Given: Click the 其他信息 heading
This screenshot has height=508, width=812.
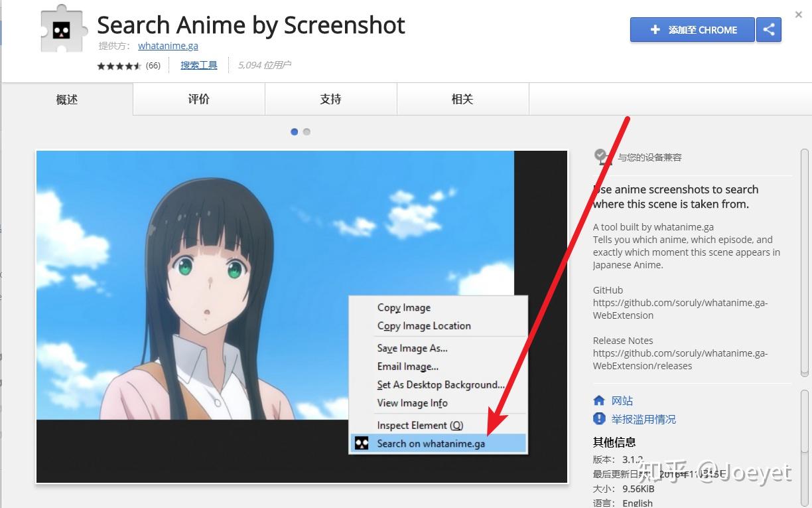Looking at the screenshot, I should coord(614,442).
